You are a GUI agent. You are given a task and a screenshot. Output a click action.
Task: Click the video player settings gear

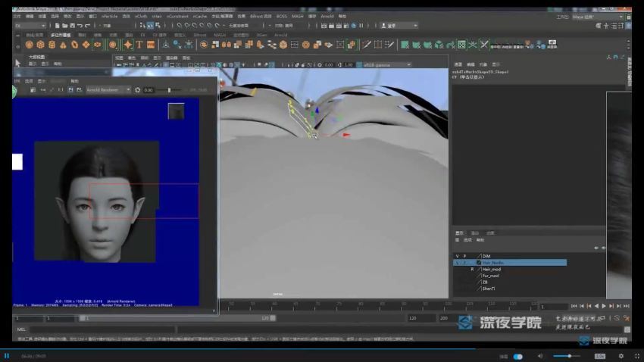[621, 356]
